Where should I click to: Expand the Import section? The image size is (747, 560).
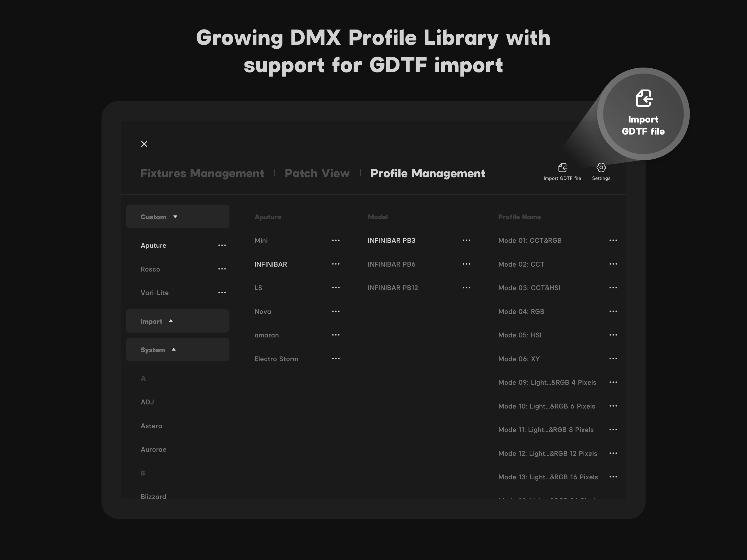[x=178, y=321]
